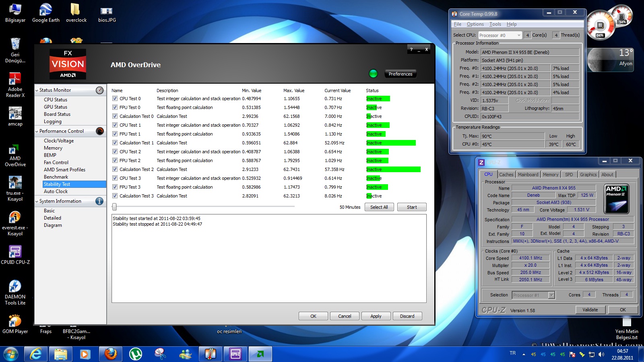Launch Adobe Reader X from desktop
Viewport: 644px width, 362px height.
point(15,85)
